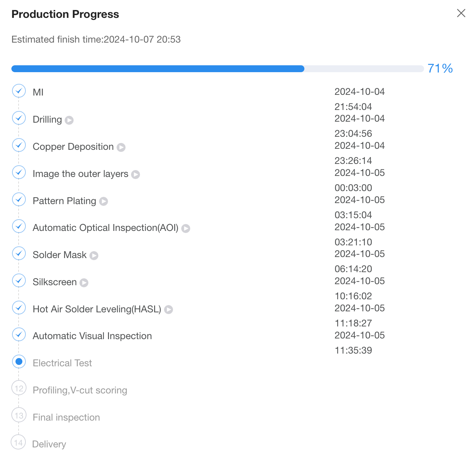Play the Silkscreen step video
This screenshot has height=457, width=476.
click(x=84, y=283)
